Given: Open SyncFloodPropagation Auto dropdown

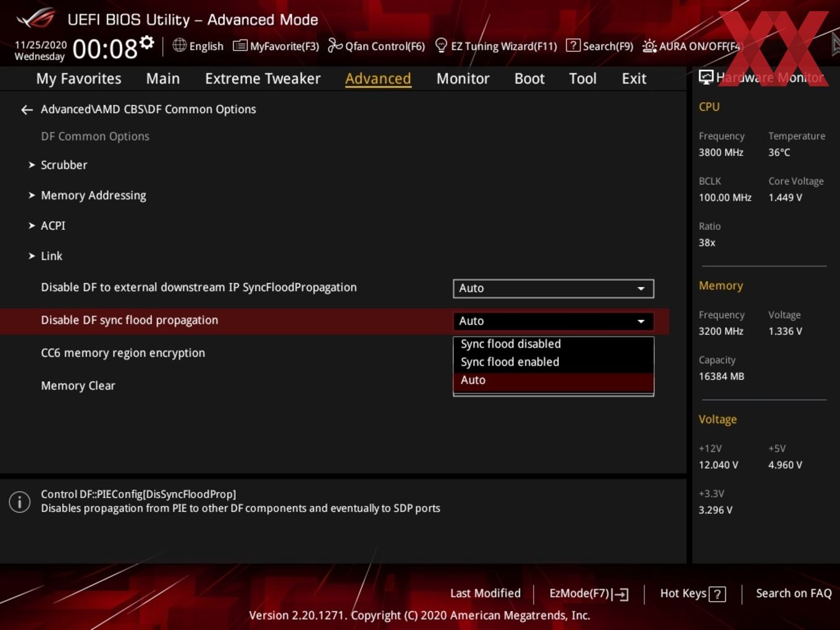Looking at the screenshot, I should (553, 288).
